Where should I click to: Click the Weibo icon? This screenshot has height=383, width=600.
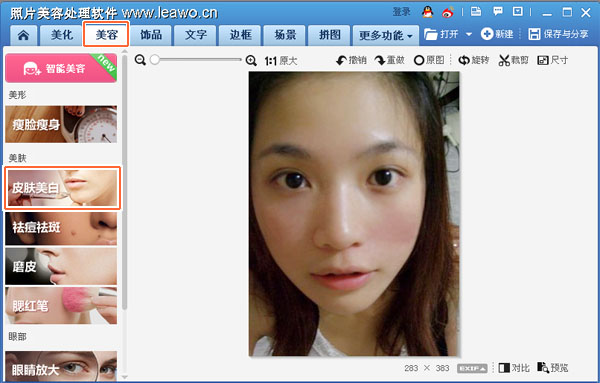click(x=448, y=13)
